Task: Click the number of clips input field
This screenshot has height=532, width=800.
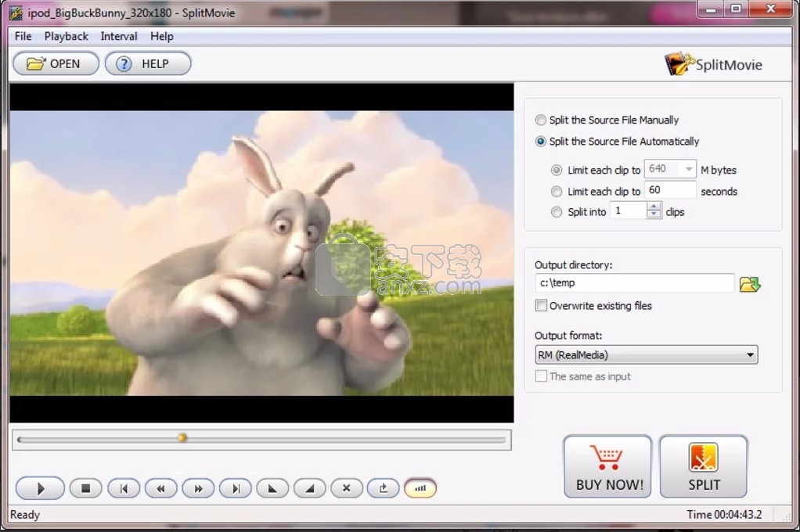Action: (x=629, y=210)
